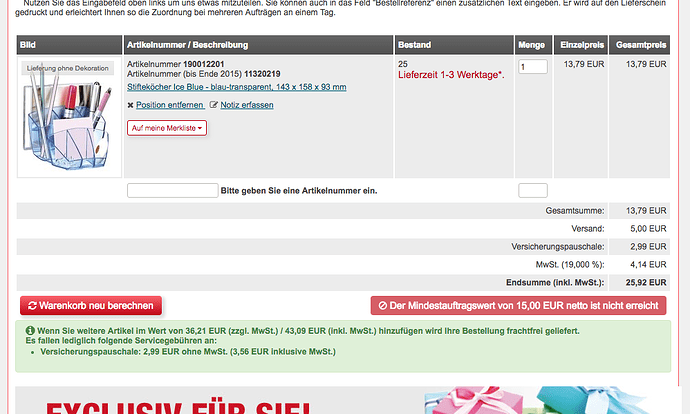Click Mindestauftragswert nicht erreicht button
The image size is (690, 414).
[520, 306]
